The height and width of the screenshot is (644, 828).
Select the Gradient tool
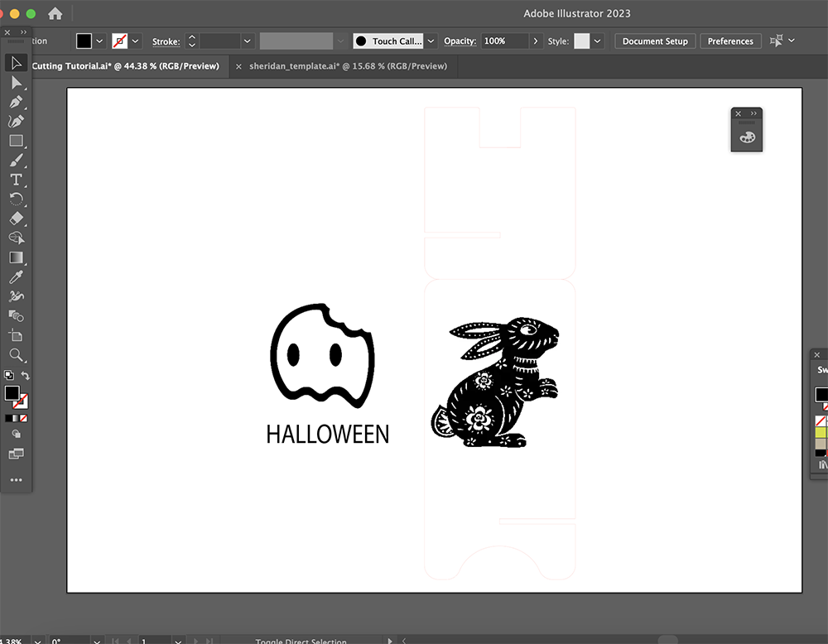coord(15,257)
